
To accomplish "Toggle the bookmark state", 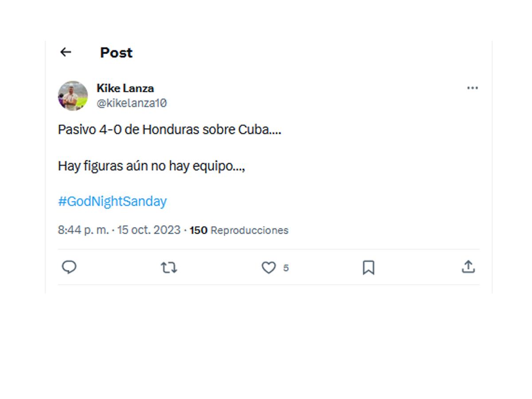I will point(369,267).
